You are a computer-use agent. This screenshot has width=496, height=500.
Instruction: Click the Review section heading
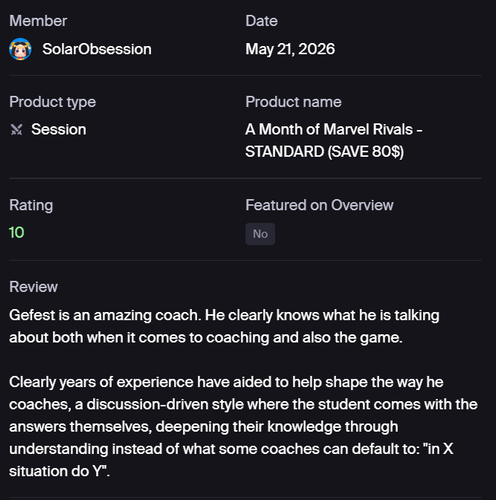pos(33,287)
